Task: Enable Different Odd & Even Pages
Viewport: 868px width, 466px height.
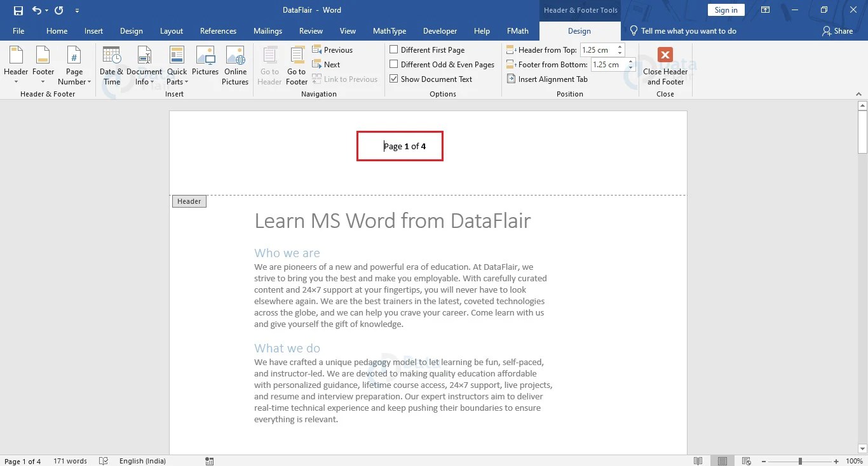Action: click(393, 64)
